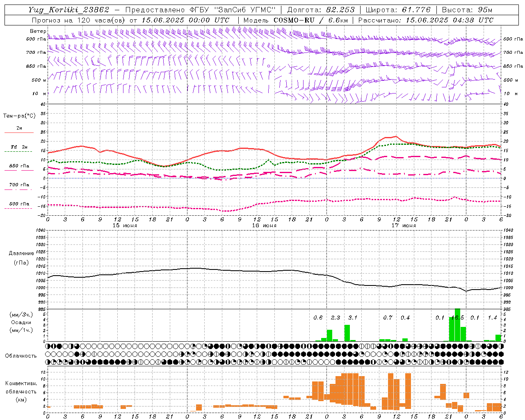Image resolution: width=525 pixels, height=420 pixels.
Task: Click the 1.4 precipitation total value
Action: click(492, 318)
